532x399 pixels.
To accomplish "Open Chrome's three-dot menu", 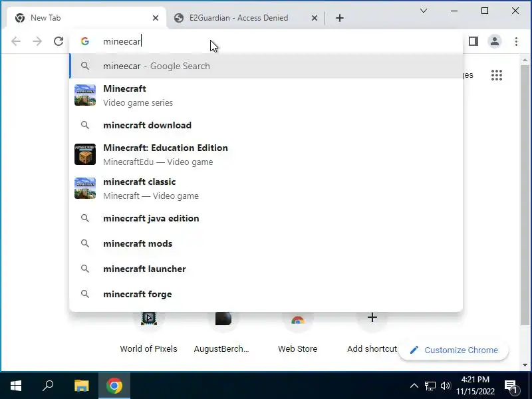I will click(516, 41).
